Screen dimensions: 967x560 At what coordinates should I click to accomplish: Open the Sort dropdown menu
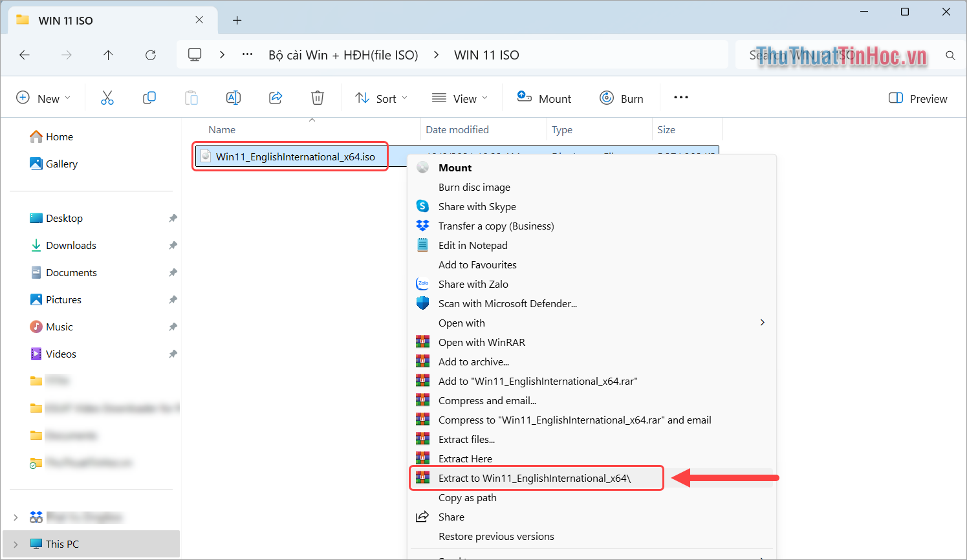382,98
